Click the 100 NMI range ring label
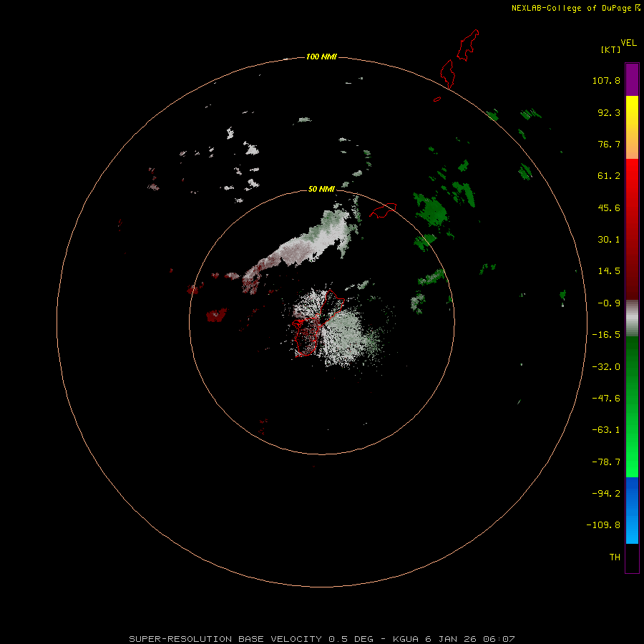Image resolution: width=644 pixels, height=644 pixels. pos(321,57)
